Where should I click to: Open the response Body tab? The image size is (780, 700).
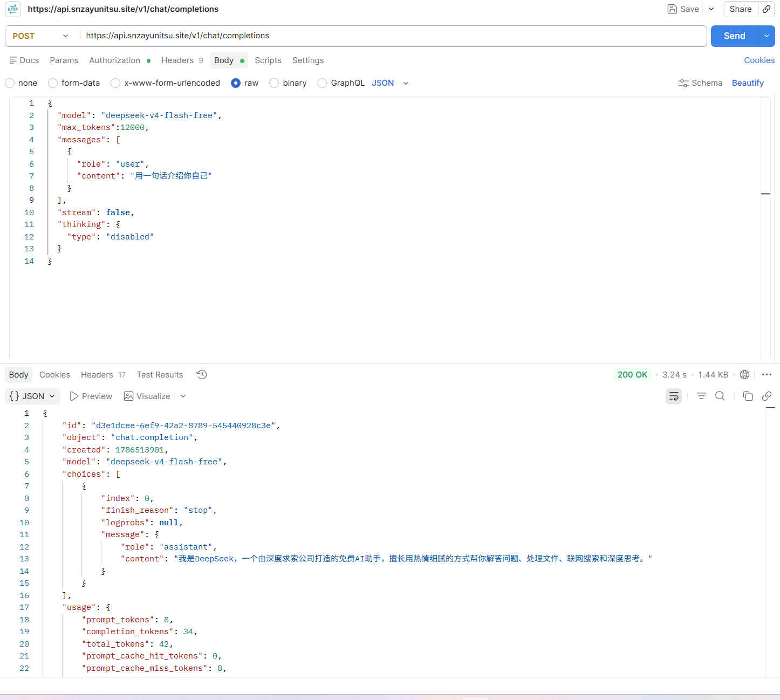[19, 375]
